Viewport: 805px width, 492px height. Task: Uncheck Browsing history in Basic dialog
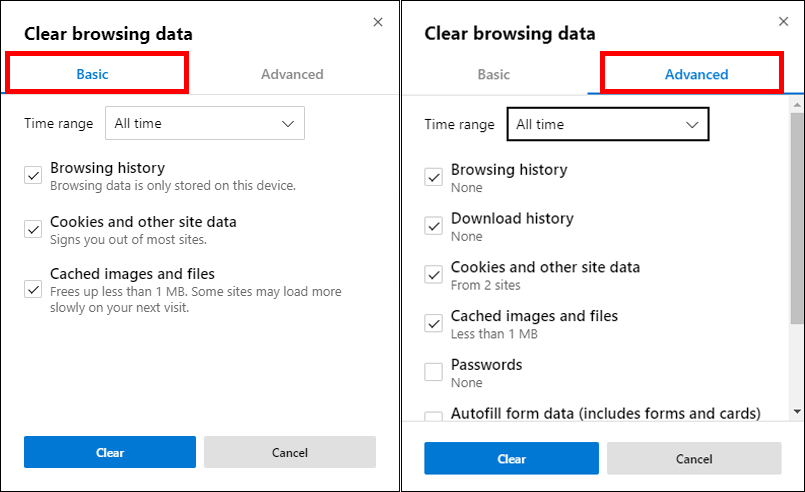pyautogui.click(x=33, y=175)
